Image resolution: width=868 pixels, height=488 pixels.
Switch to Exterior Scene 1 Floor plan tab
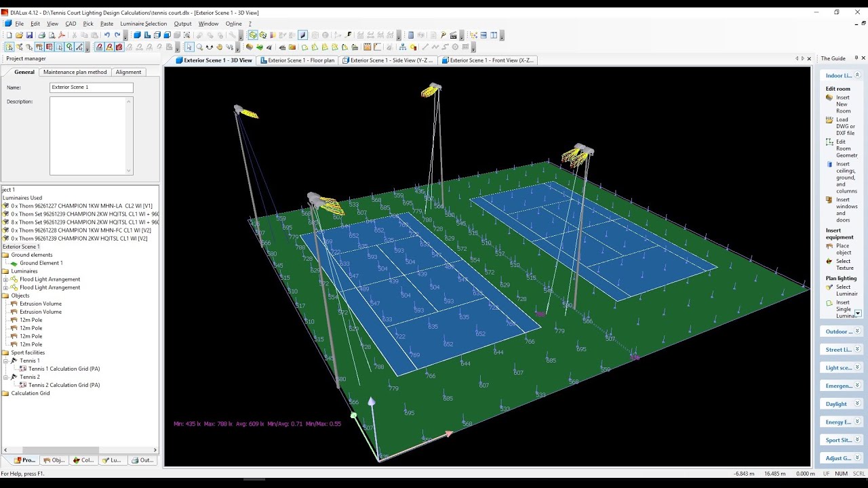tap(298, 60)
